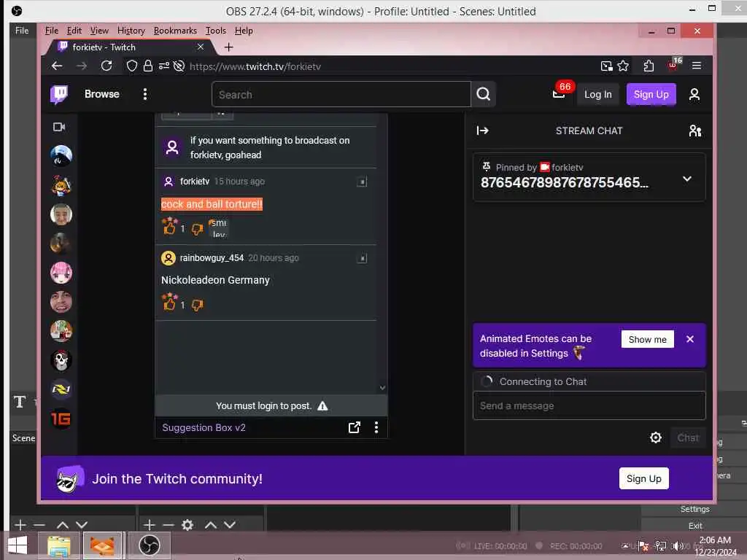Click the search magnifier button

[484, 94]
